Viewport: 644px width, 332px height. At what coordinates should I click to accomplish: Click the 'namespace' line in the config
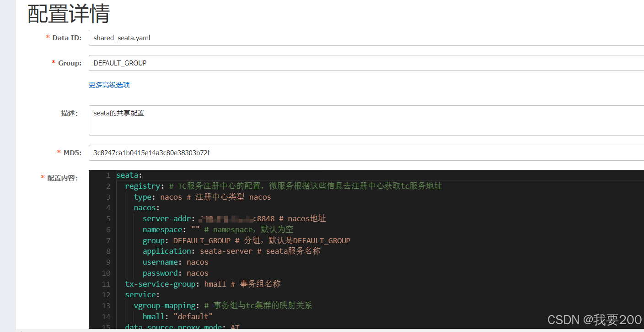pos(218,229)
